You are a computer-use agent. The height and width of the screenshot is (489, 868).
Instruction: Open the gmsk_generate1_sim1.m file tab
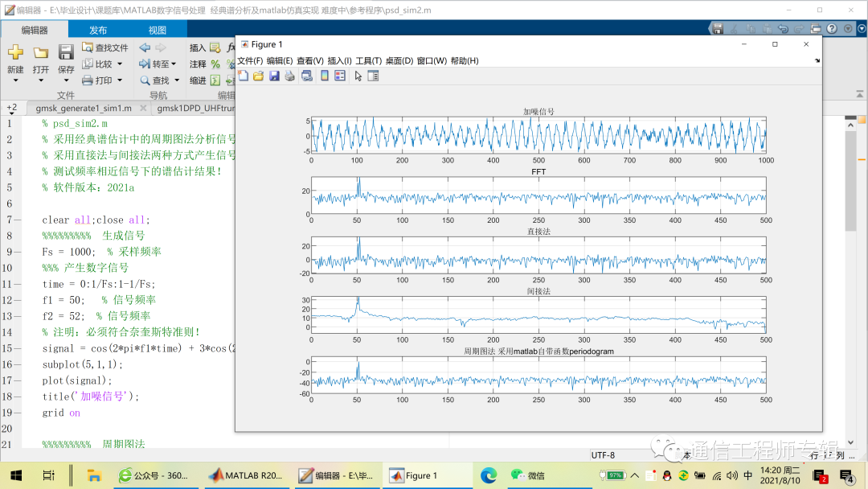pyautogui.click(x=84, y=108)
